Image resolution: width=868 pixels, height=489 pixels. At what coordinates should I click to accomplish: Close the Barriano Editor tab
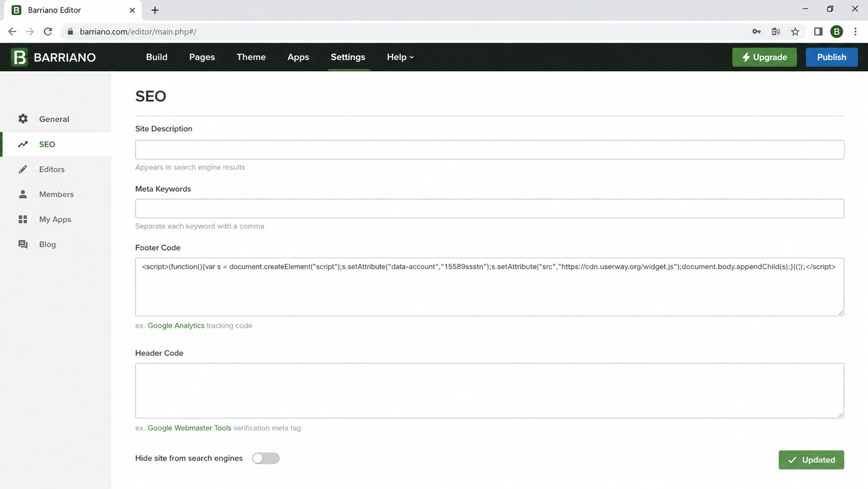[x=132, y=10]
